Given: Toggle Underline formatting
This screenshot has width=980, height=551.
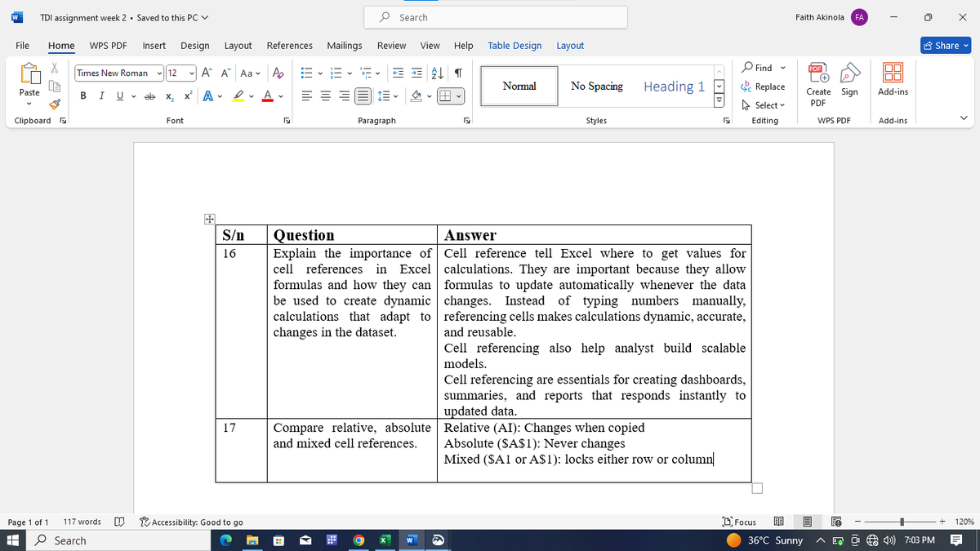Looking at the screenshot, I should (x=120, y=96).
